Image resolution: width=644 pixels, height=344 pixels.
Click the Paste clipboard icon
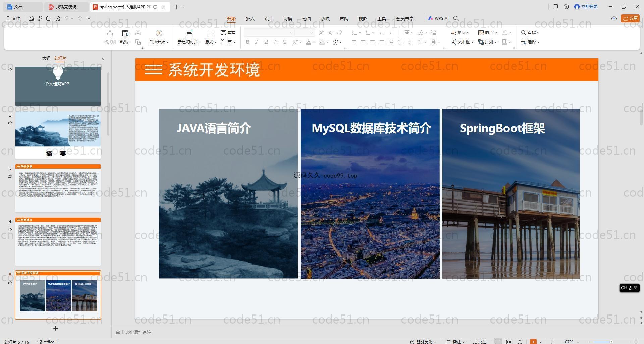click(125, 33)
